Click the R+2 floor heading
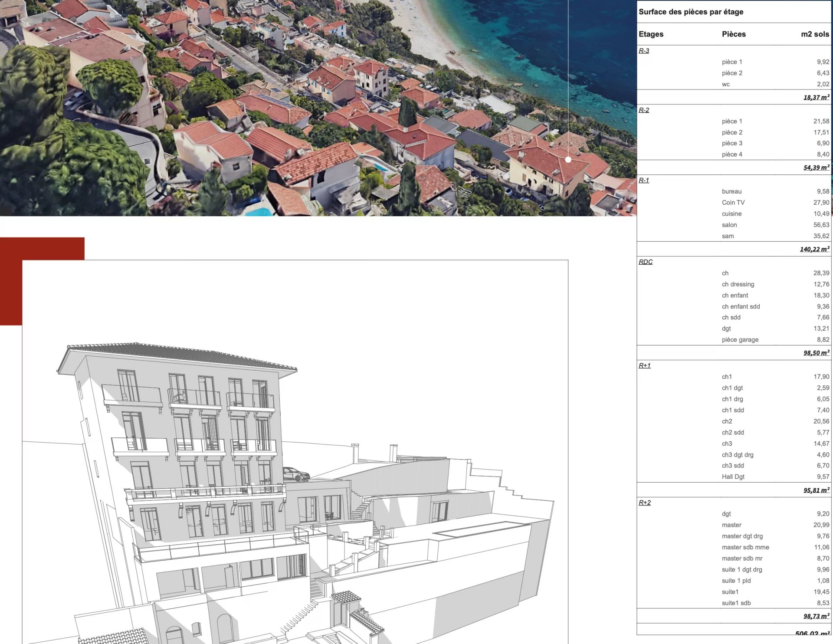The width and height of the screenshot is (833, 644). pyautogui.click(x=645, y=503)
